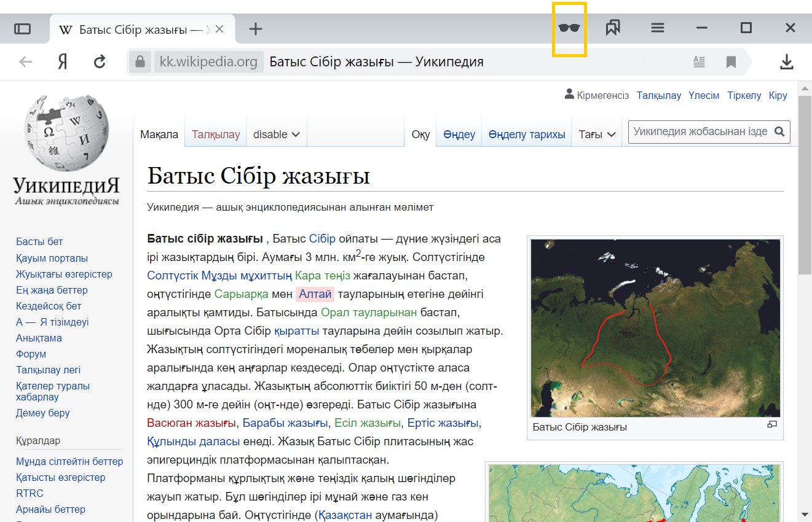The image size is (812, 522).
Task: Open Жуықтағы өзгерістер sidebar link
Action: [64, 274]
